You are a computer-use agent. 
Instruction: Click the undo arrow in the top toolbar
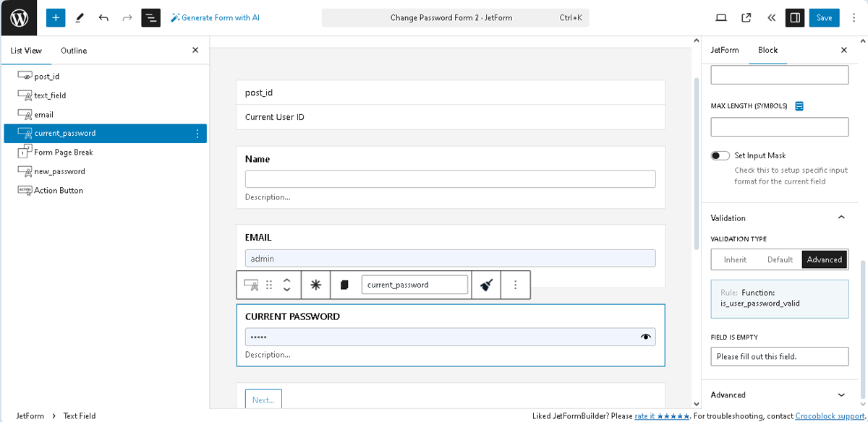coord(104,17)
